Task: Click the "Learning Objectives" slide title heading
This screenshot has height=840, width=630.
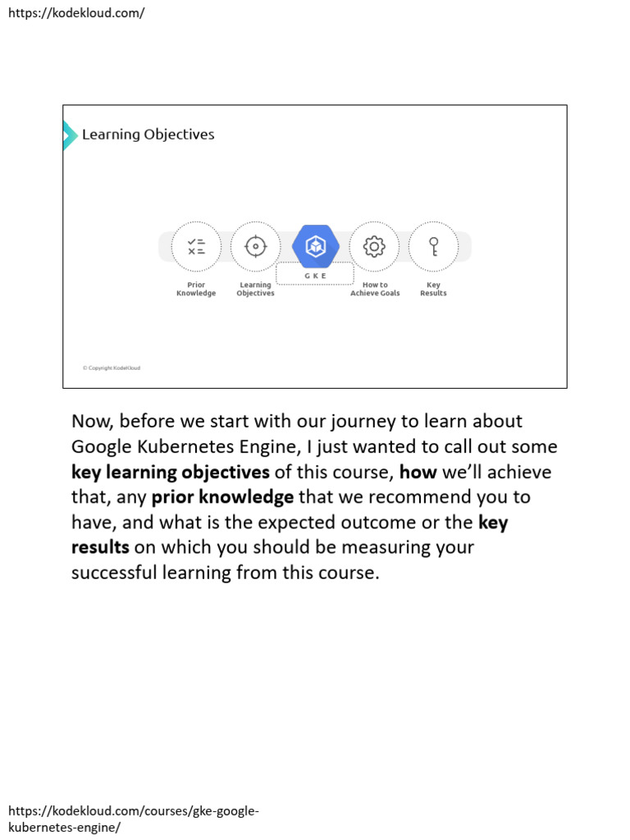Action: click(148, 135)
